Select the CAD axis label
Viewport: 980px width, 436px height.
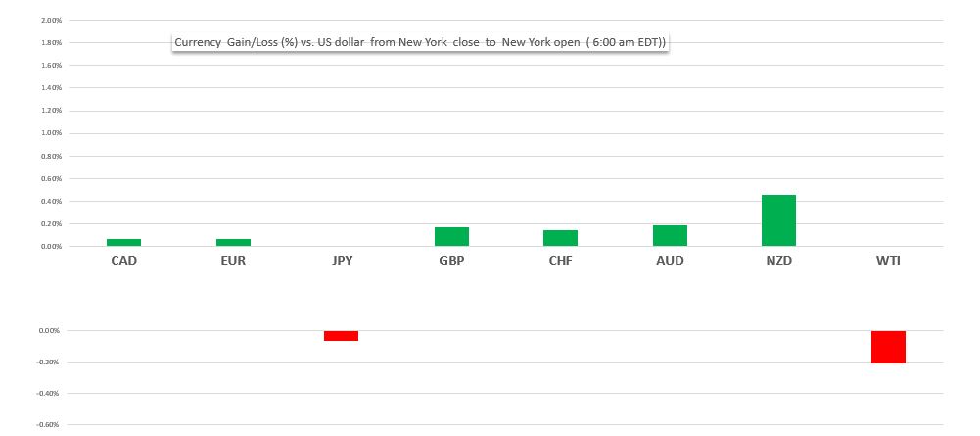[x=124, y=261]
